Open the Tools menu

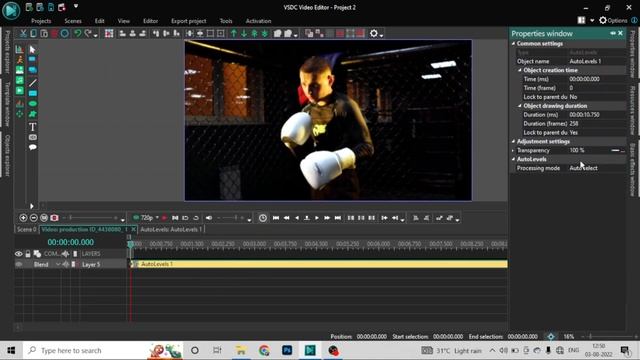(226, 21)
